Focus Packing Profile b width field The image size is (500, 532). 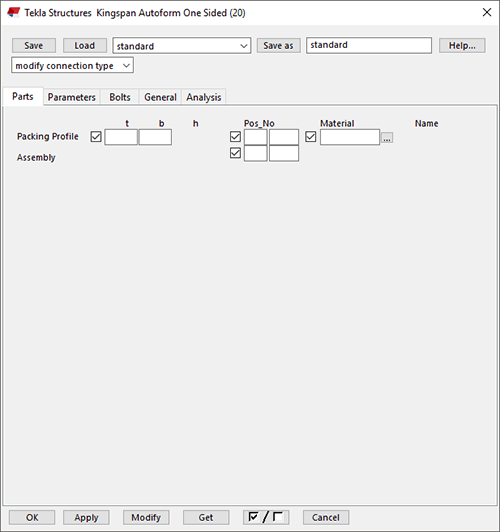point(155,137)
